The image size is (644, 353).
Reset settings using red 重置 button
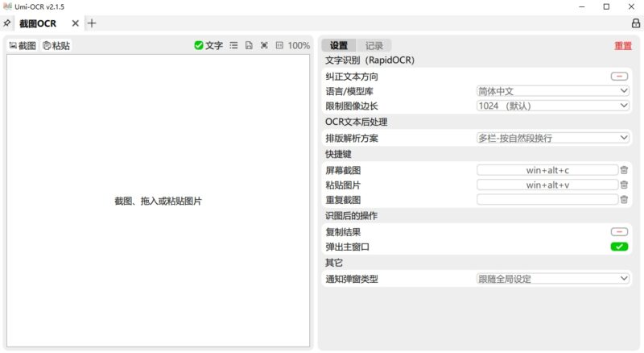622,46
